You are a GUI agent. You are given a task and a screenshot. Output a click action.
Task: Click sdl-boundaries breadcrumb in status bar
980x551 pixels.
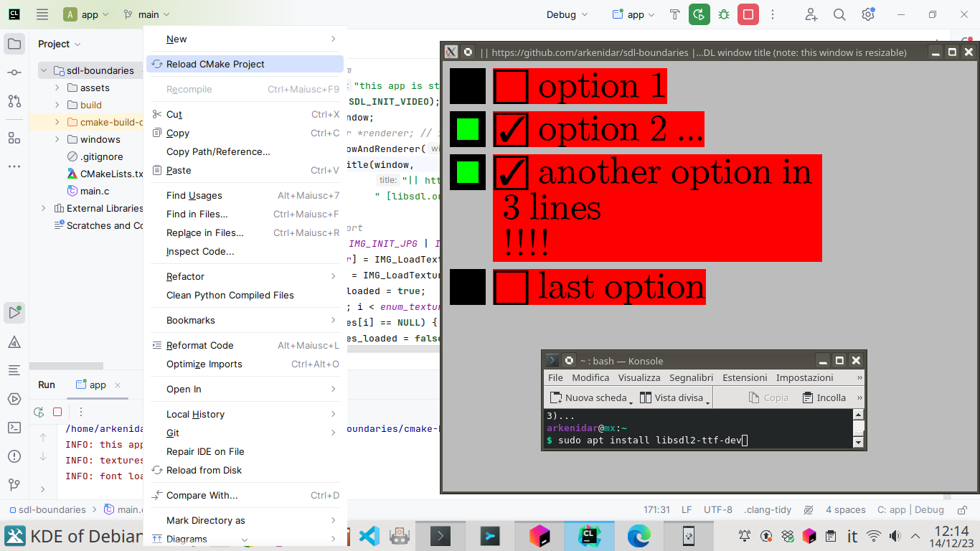click(x=47, y=509)
